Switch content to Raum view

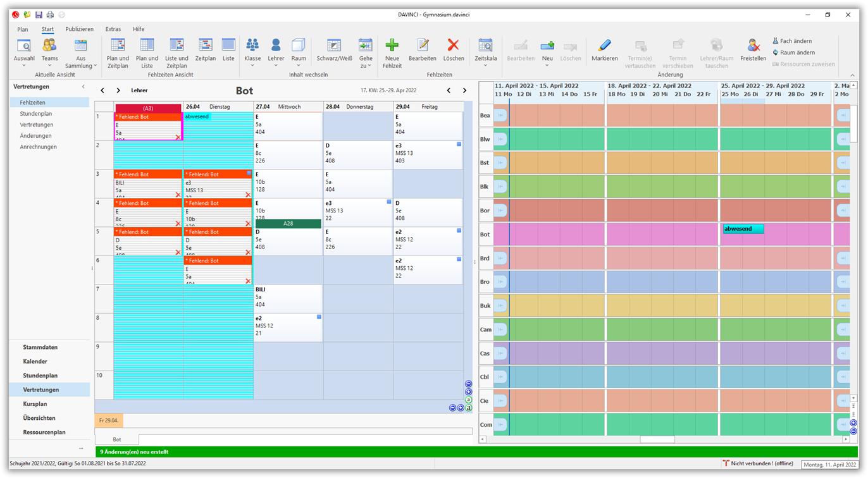299,52
